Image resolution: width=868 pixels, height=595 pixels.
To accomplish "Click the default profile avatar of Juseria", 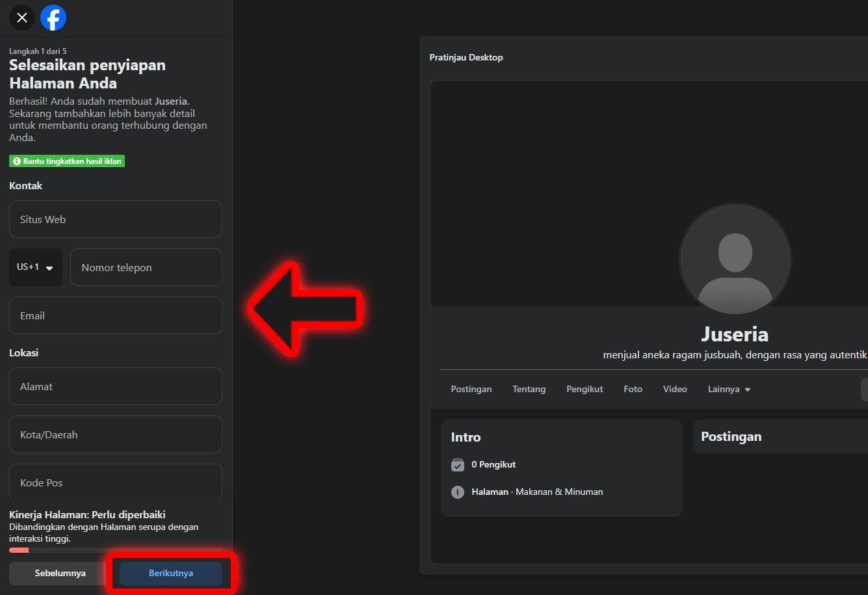I will (735, 259).
